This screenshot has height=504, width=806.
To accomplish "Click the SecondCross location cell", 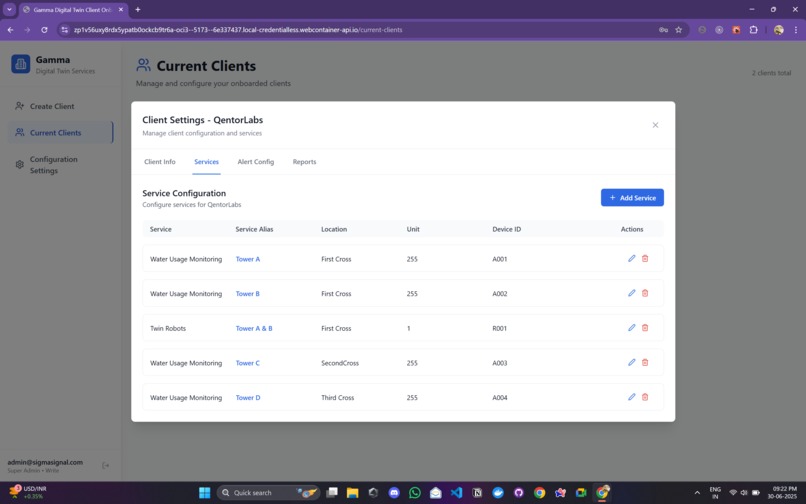I will pyautogui.click(x=340, y=363).
